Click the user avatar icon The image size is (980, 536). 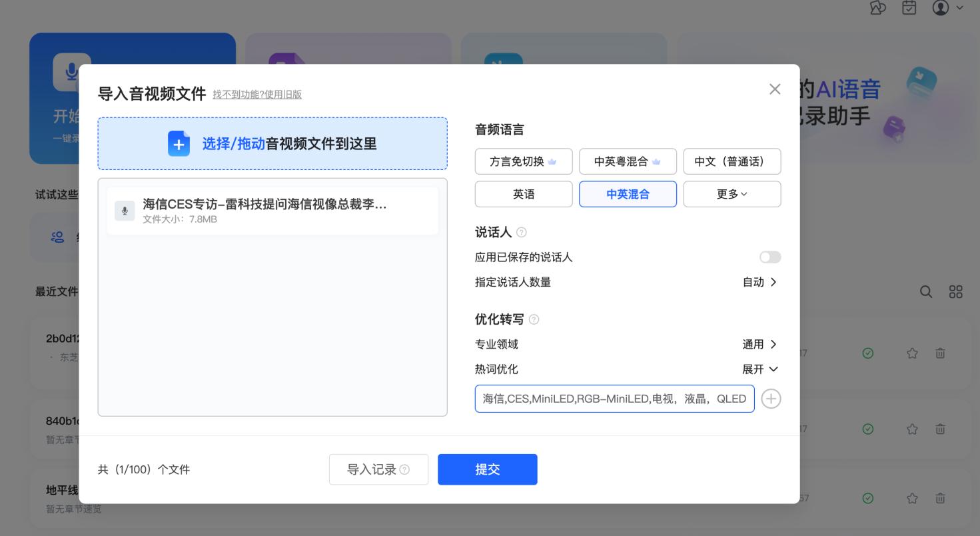(x=940, y=8)
